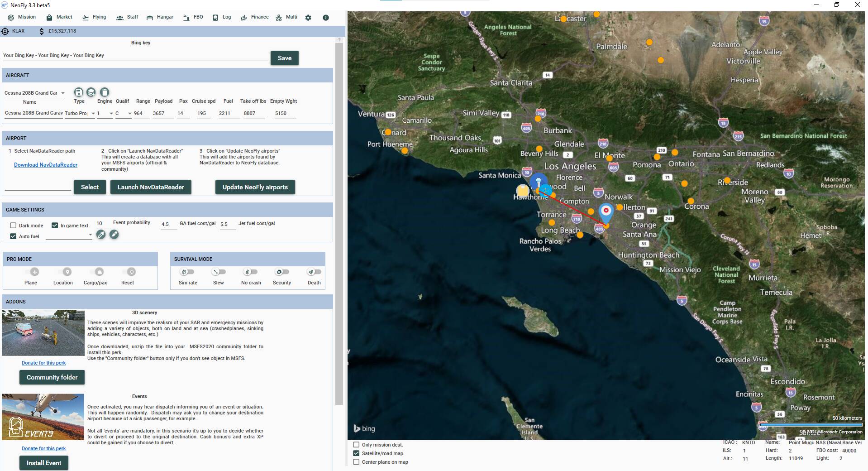Click the 3D scenery addon thumbnail
Viewport: 868px width, 471px height.
click(43, 333)
